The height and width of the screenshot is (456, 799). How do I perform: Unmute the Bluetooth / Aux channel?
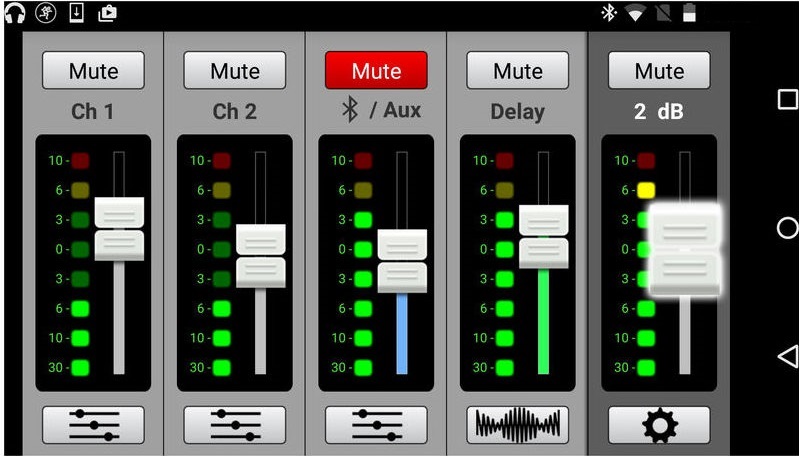(x=377, y=70)
